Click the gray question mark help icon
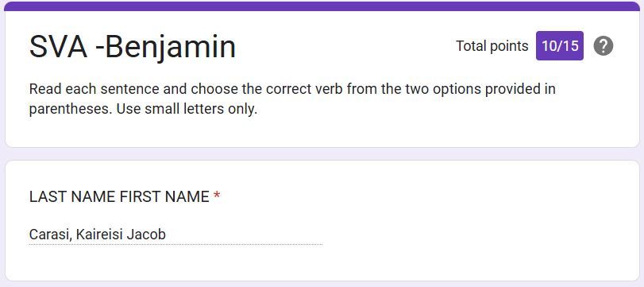 [603, 46]
